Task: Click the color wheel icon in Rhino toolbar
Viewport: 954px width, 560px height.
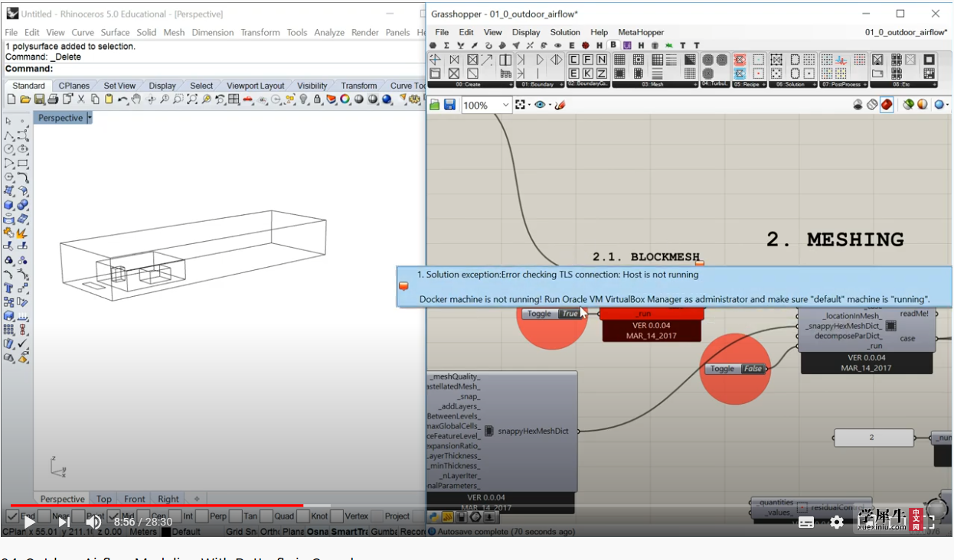Action: (x=346, y=99)
